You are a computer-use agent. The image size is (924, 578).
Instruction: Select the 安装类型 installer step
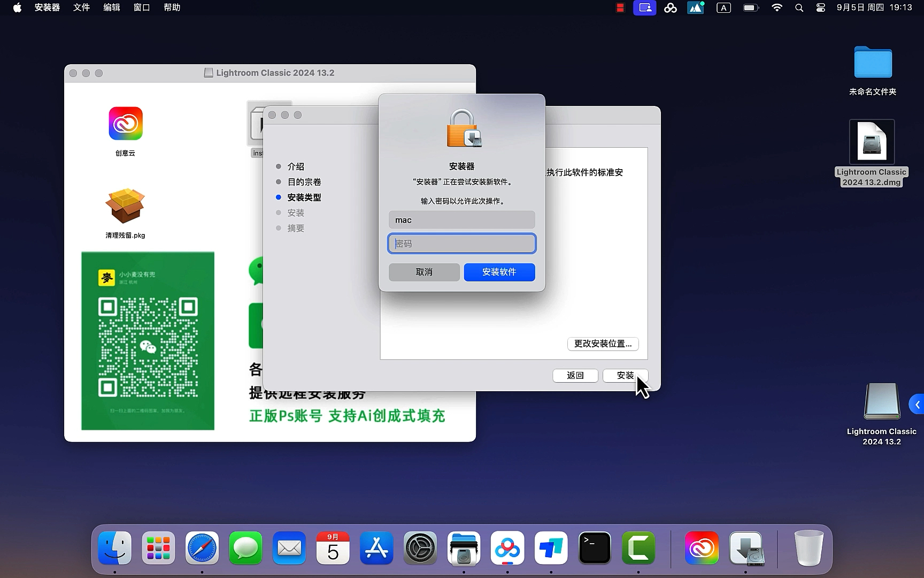point(304,197)
